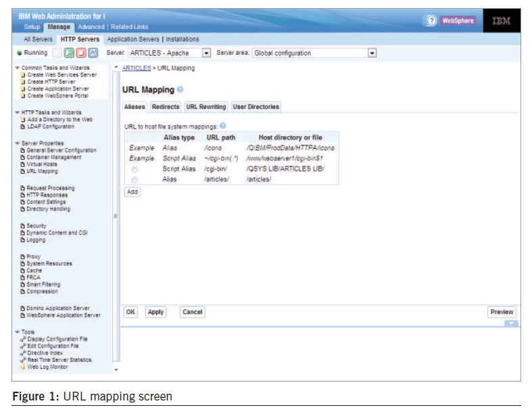The width and height of the screenshot is (532, 412).
Task: Click the WebSphere Application Server page icon
Action: coord(23,315)
